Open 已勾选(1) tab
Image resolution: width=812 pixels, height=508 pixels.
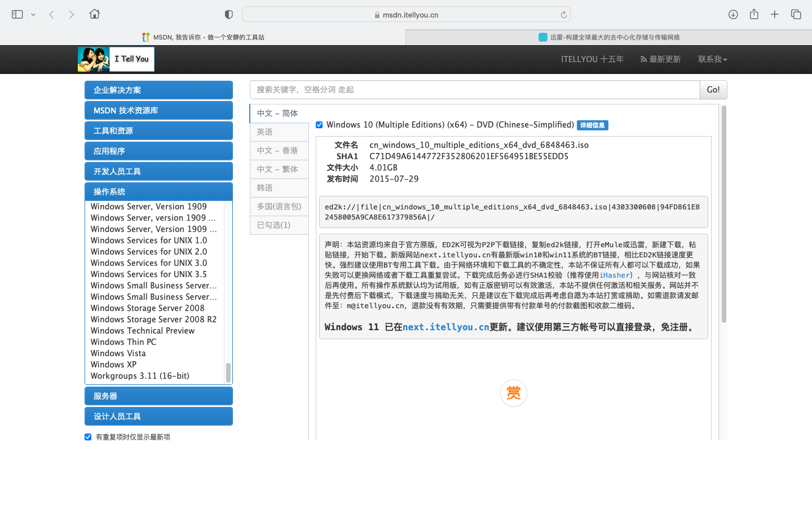pos(279,225)
